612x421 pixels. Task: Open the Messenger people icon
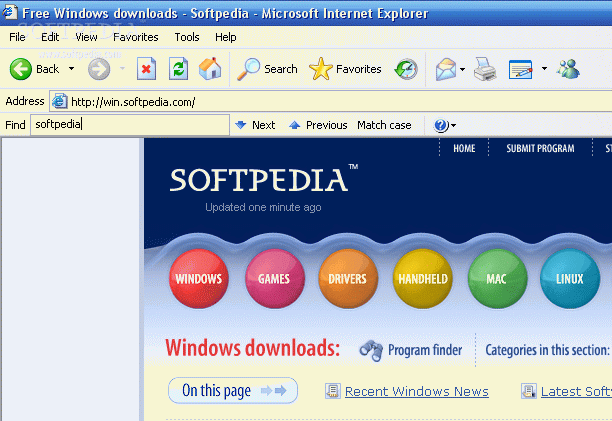(x=568, y=69)
